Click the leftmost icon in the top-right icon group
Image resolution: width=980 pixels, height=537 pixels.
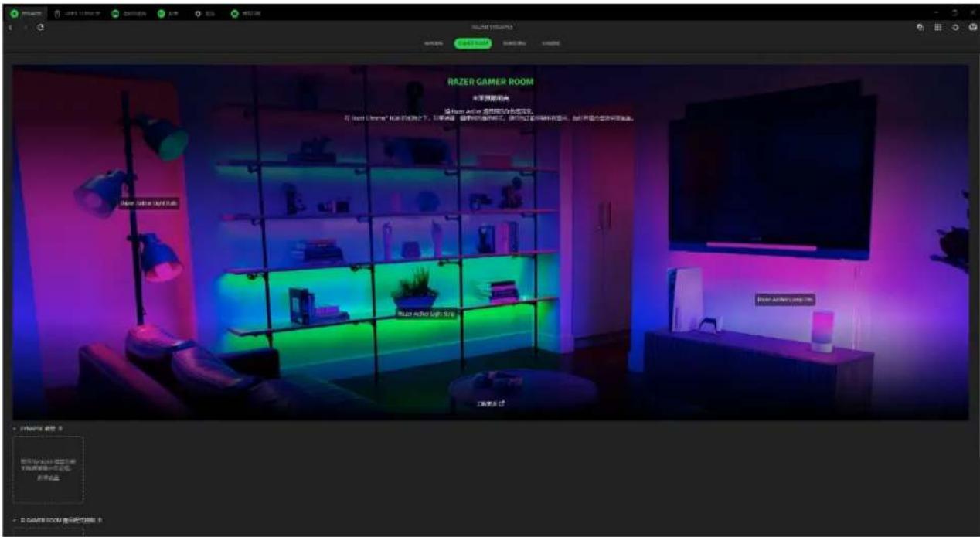point(920,27)
